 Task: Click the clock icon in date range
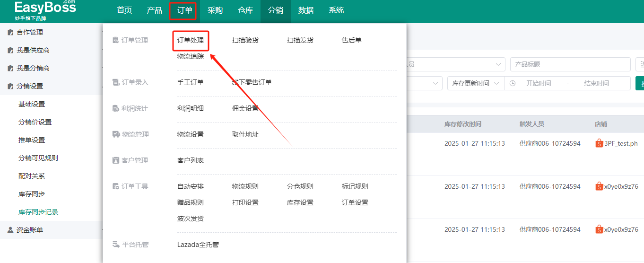pyautogui.click(x=513, y=83)
